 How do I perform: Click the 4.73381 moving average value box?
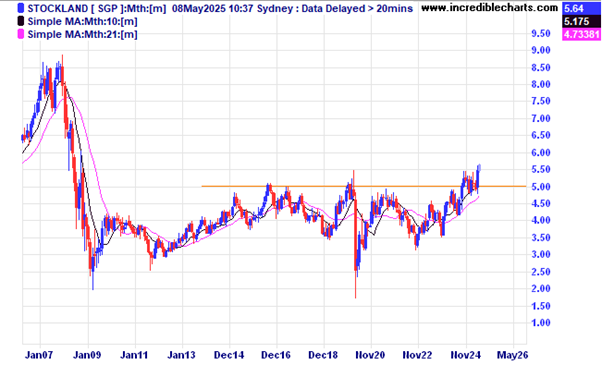(581, 34)
